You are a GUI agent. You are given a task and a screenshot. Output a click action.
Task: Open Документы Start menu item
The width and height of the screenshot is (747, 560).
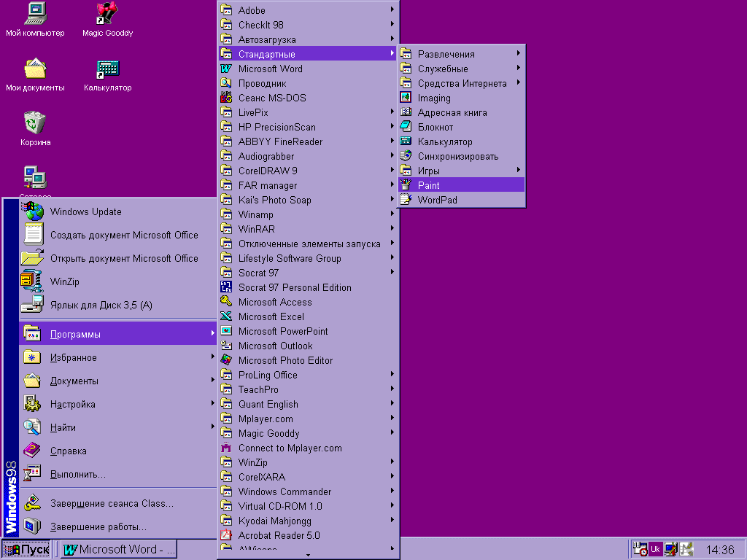(118, 381)
